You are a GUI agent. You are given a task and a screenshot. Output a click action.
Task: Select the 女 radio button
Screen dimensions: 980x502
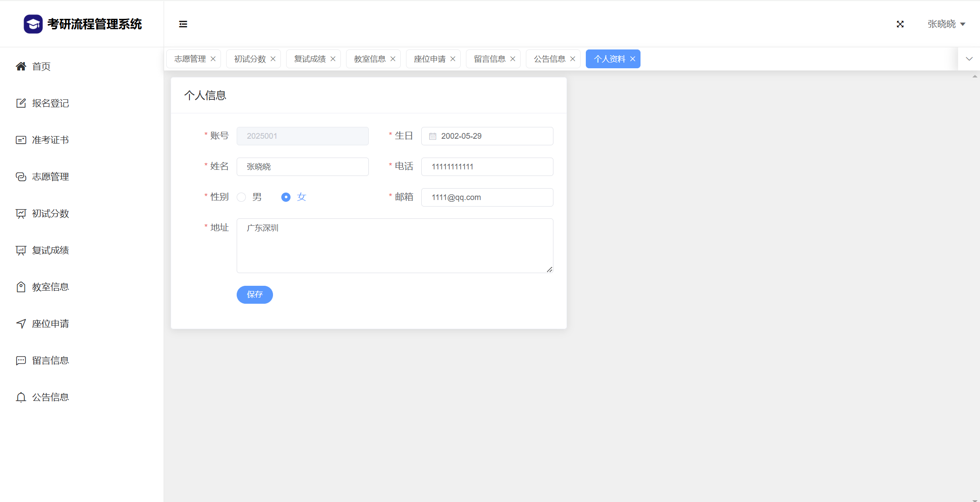pos(286,197)
